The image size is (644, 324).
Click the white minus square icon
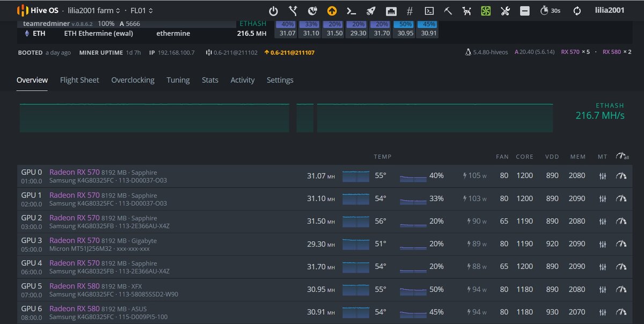click(x=525, y=10)
